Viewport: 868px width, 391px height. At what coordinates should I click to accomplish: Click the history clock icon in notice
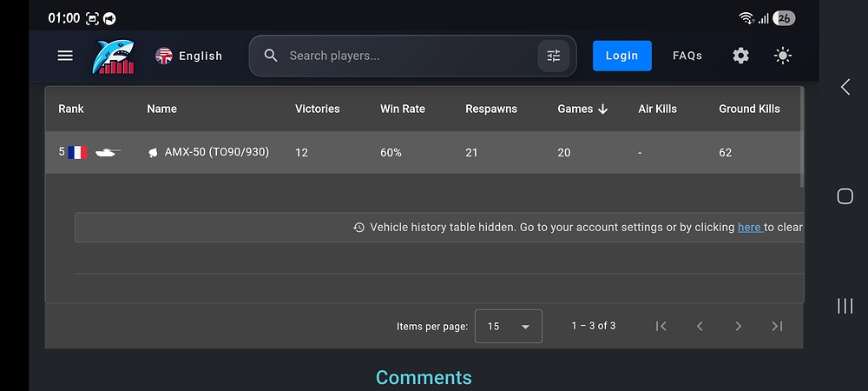tap(358, 227)
